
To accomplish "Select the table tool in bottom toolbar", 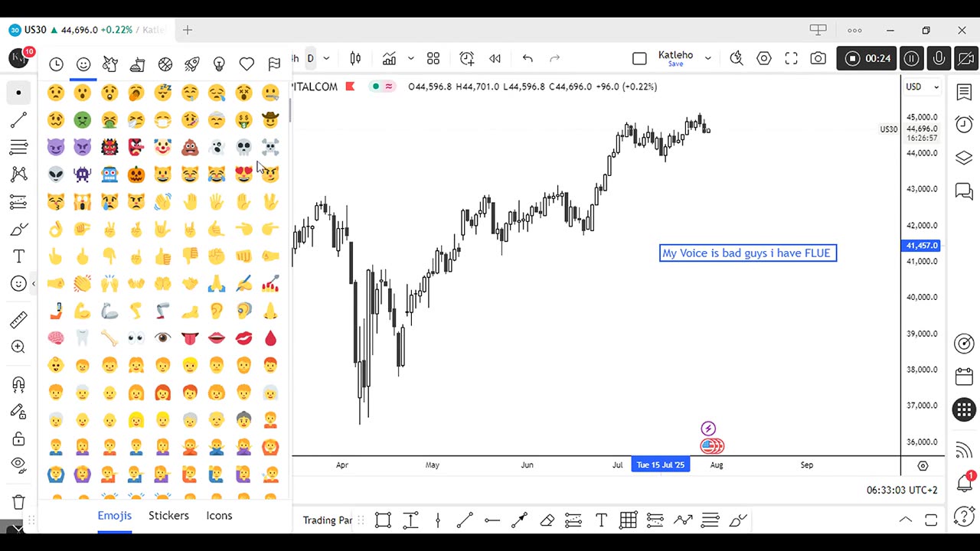I will [629, 520].
